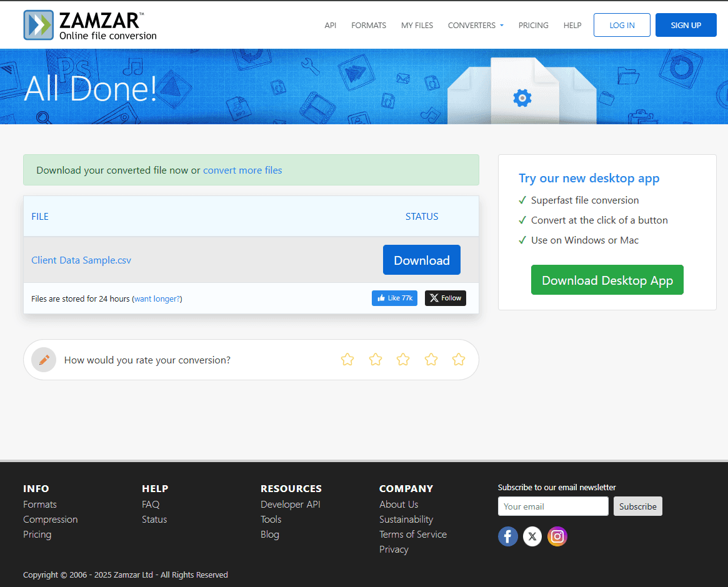
Task: Click the gear icon on banner file
Action: (x=522, y=98)
